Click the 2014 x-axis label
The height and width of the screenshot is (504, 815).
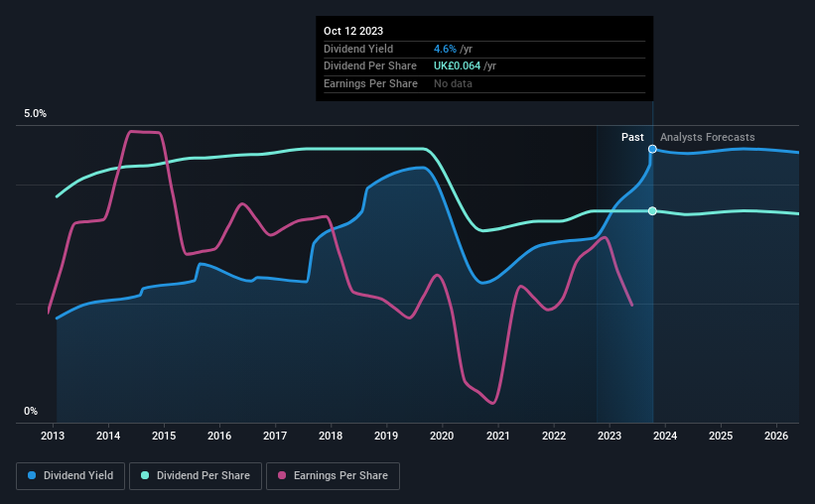point(108,436)
